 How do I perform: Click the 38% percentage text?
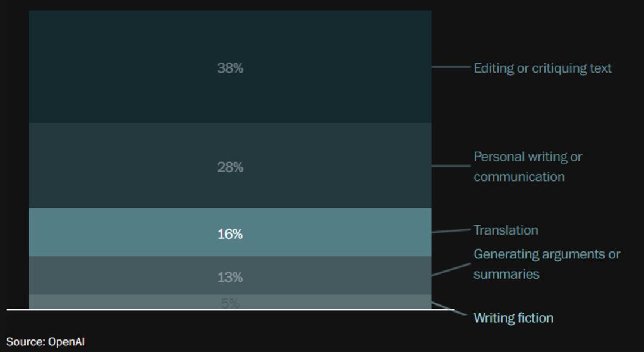[x=230, y=68]
